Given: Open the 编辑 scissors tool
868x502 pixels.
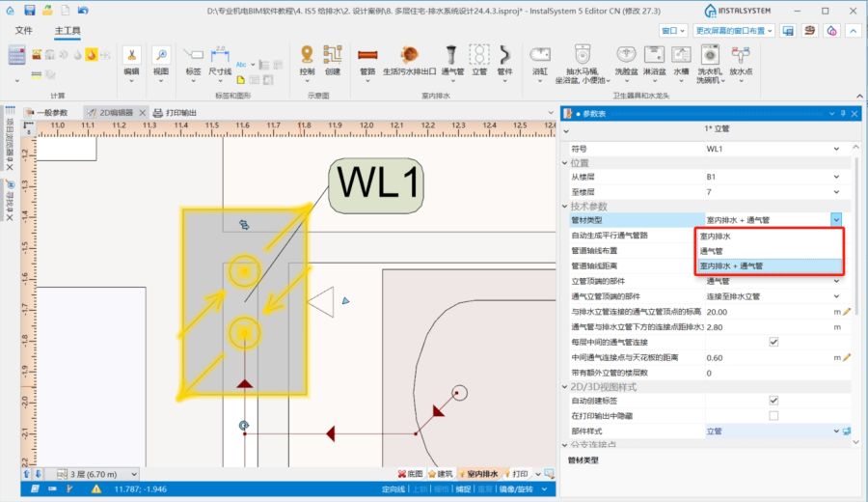Looking at the screenshot, I should click(131, 58).
